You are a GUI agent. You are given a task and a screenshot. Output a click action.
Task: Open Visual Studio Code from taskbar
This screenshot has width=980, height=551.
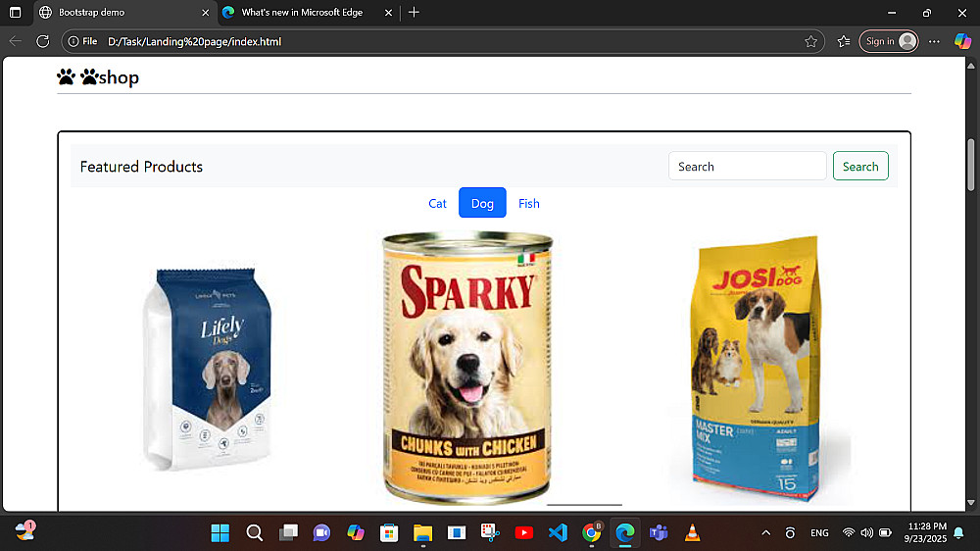click(x=558, y=533)
